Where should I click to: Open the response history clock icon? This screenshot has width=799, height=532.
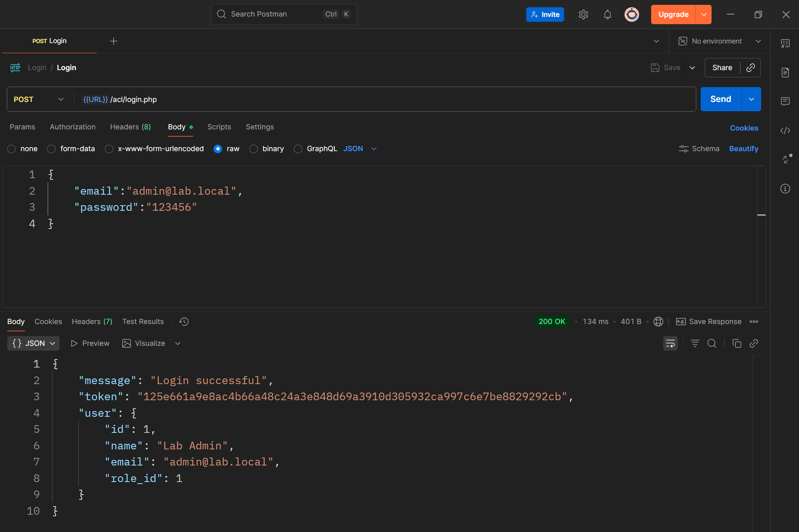[184, 322]
